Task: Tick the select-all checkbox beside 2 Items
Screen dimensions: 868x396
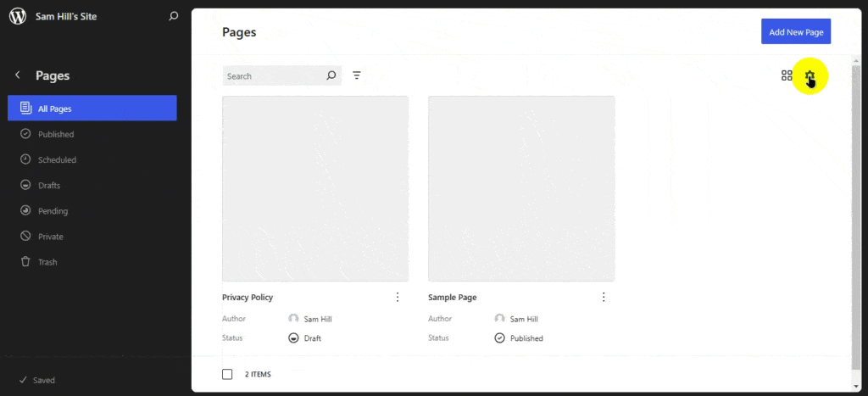Action: point(227,374)
